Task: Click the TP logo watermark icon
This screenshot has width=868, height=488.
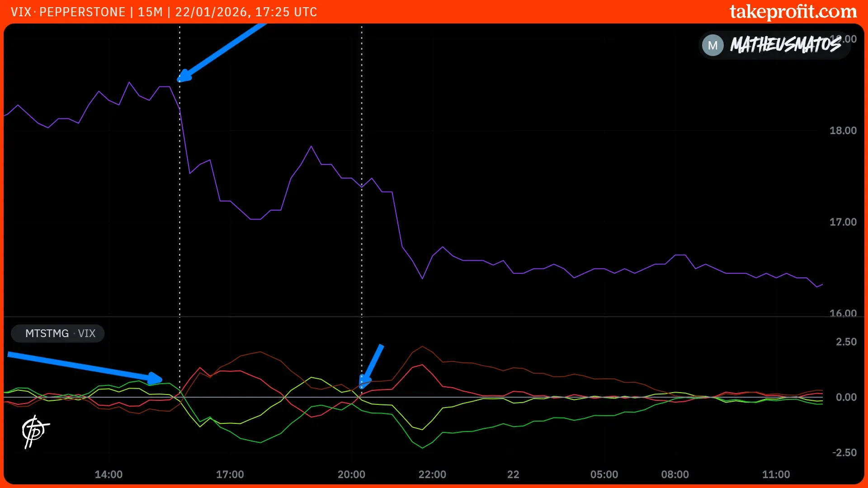Action: click(35, 432)
